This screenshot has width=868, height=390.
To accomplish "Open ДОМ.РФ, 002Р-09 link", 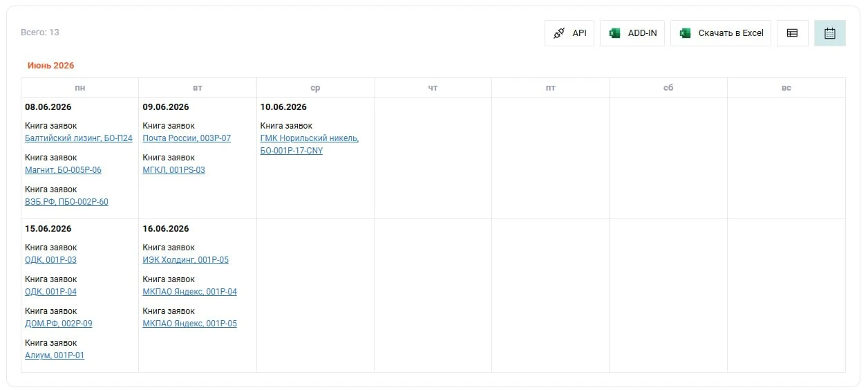I will [59, 324].
